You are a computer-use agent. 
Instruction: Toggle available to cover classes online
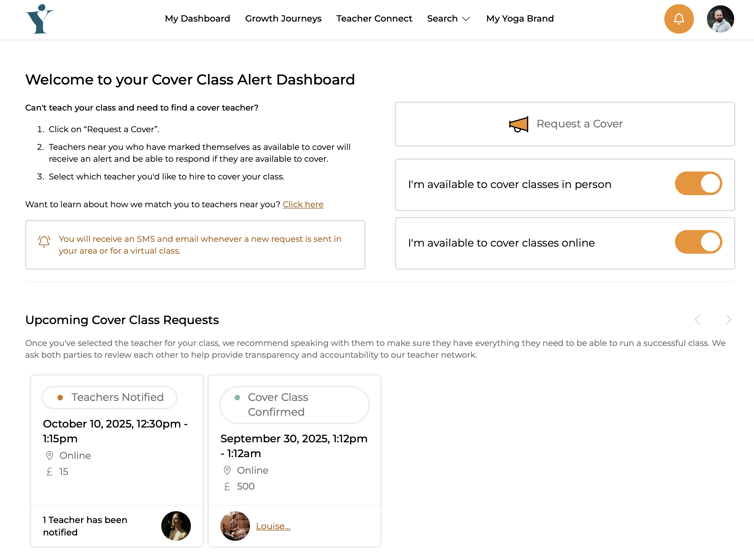click(x=698, y=242)
